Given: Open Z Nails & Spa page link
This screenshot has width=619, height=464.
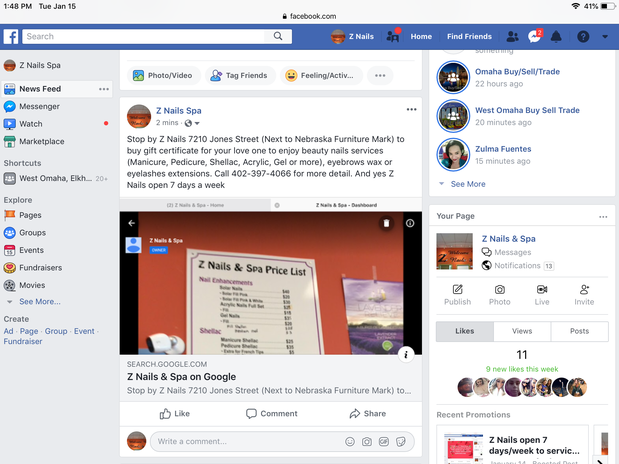Looking at the screenshot, I should [x=508, y=239].
